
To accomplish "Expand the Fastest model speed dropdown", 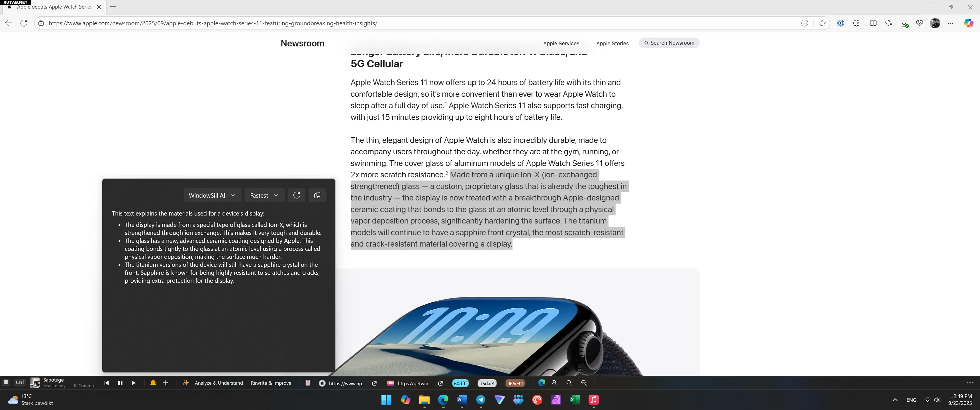I will click(x=264, y=196).
